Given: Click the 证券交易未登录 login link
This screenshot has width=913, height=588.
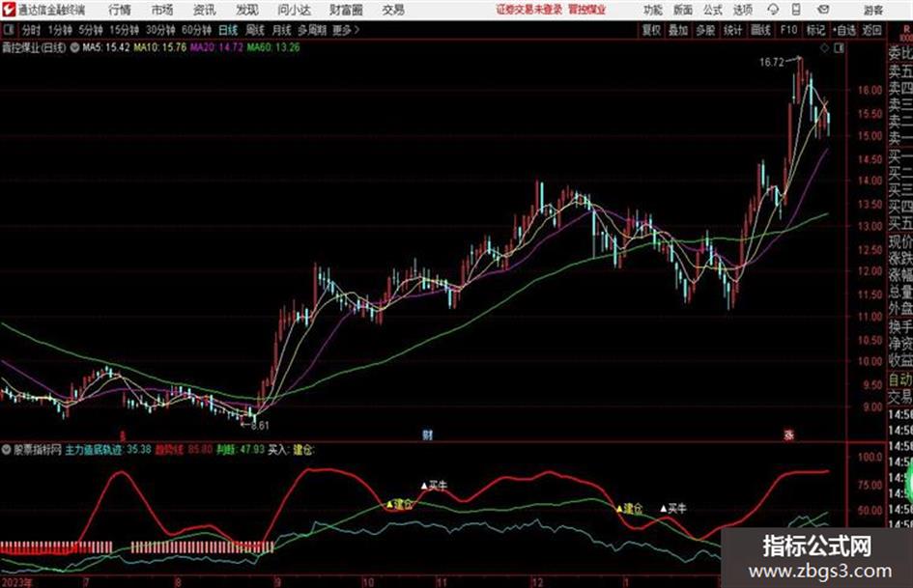Looking at the screenshot, I should (529, 10).
